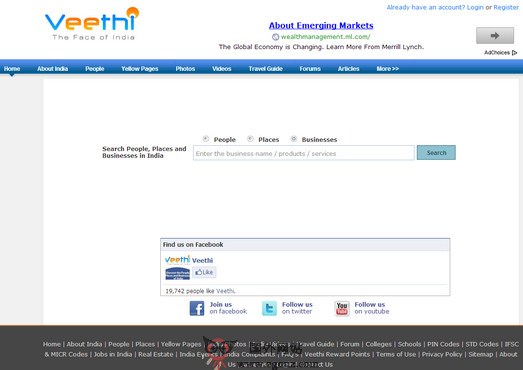Screen dimensions: 523x370
Task: Click the Twitter bird icon
Action: pos(269,308)
